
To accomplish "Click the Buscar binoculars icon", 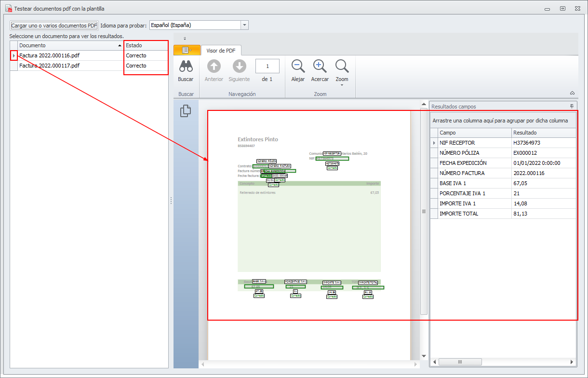I will coord(186,67).
